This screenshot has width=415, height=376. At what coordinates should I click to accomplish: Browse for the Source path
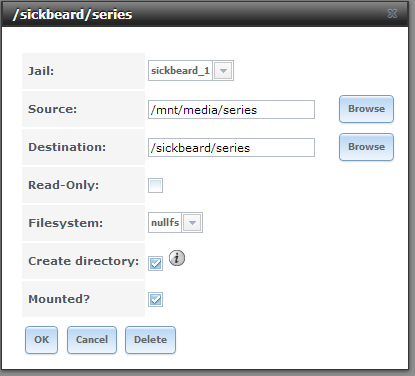[x=366, y=109]
